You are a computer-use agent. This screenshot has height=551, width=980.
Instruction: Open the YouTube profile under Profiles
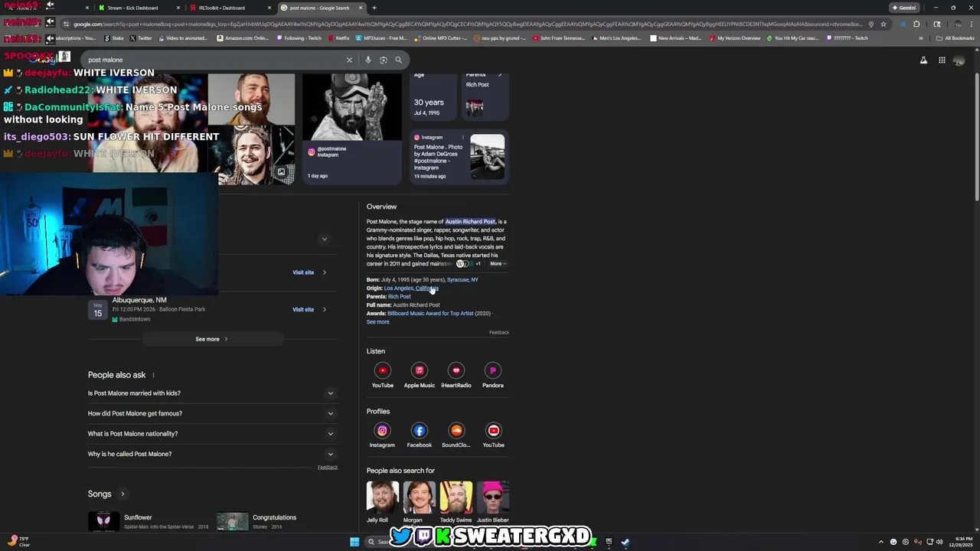point(493,435)
